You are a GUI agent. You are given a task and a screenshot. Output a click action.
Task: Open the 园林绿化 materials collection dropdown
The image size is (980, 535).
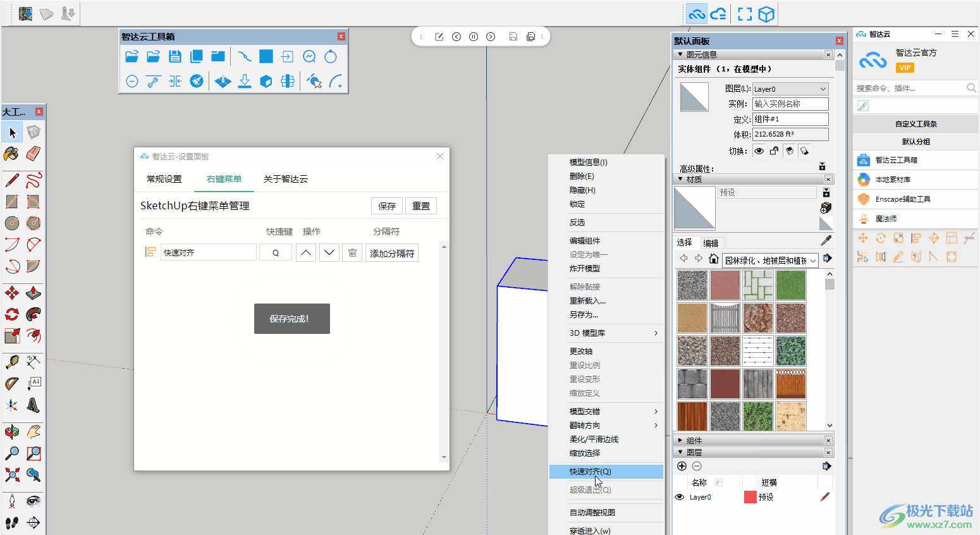(771, 260)
